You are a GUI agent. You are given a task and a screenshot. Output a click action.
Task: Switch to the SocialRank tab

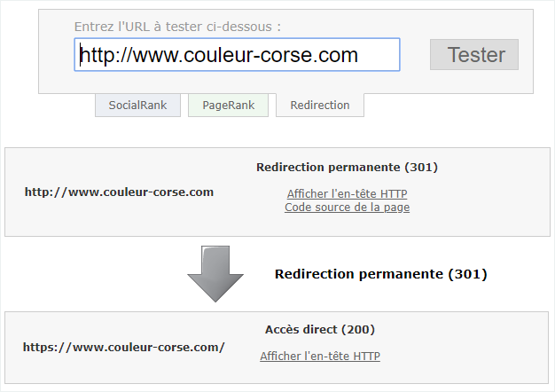pyautogui.click(x=137, y=105)
